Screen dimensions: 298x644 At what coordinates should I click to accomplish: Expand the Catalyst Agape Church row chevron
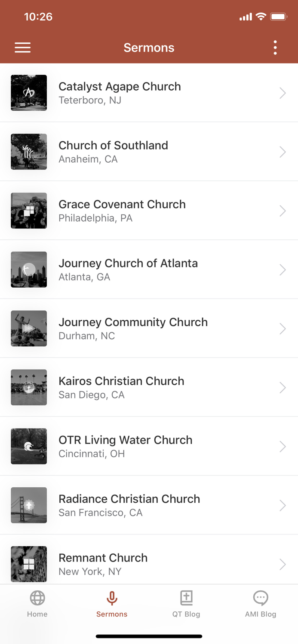coord(283,93)
